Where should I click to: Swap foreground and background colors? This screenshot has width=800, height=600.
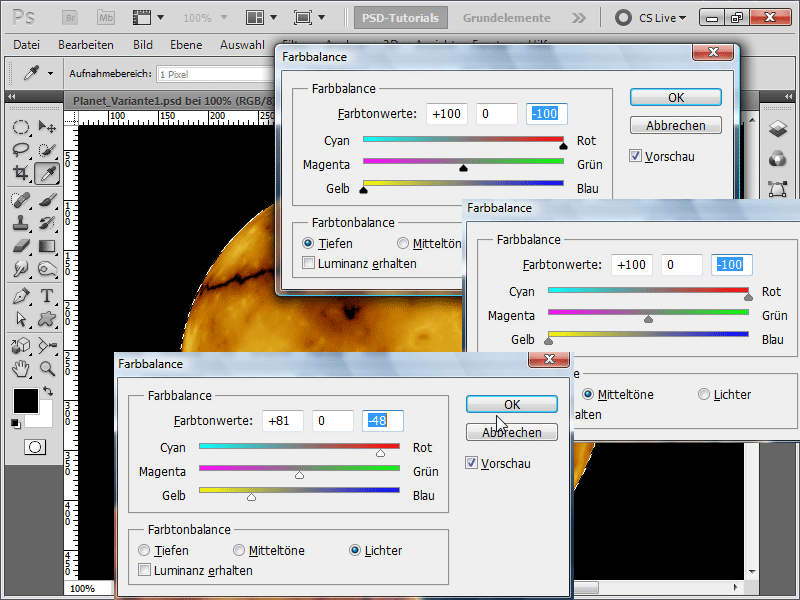pyautogui.click(x=48, y=391)
